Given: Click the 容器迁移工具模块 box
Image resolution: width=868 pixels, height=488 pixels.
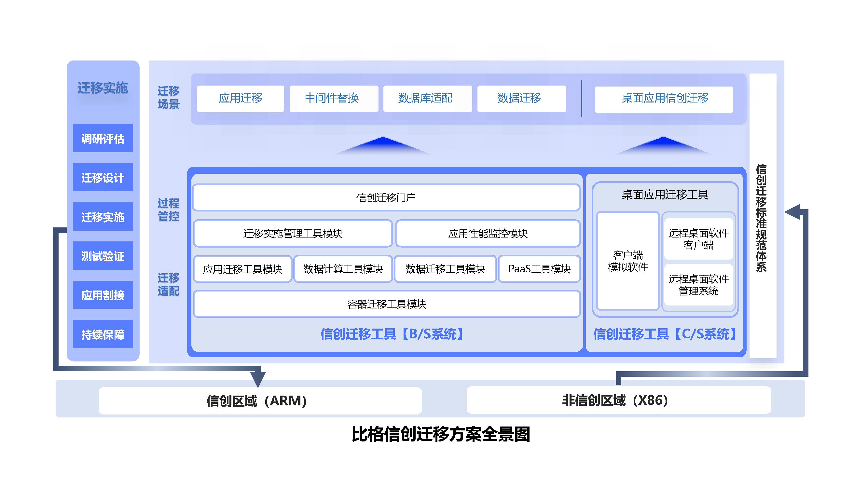Looking at the screenshot, I should pos(387,304).
